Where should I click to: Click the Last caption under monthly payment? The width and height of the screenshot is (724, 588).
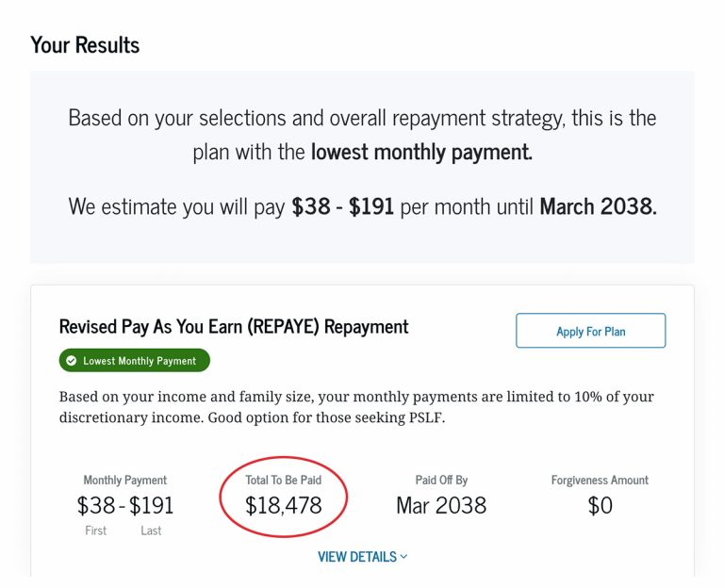(x=151, y=531)
